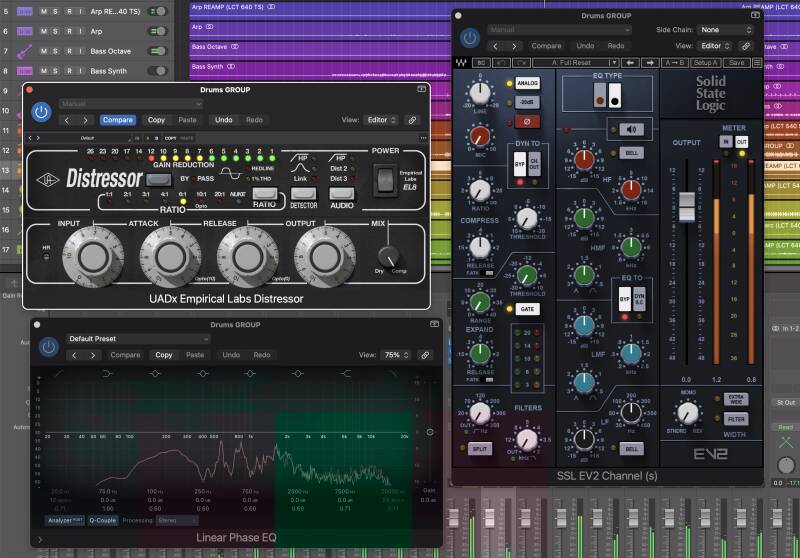Toggle power button in Linear Phase EQ window
This screenshot has height=558, width=800.
click(48, 347)
